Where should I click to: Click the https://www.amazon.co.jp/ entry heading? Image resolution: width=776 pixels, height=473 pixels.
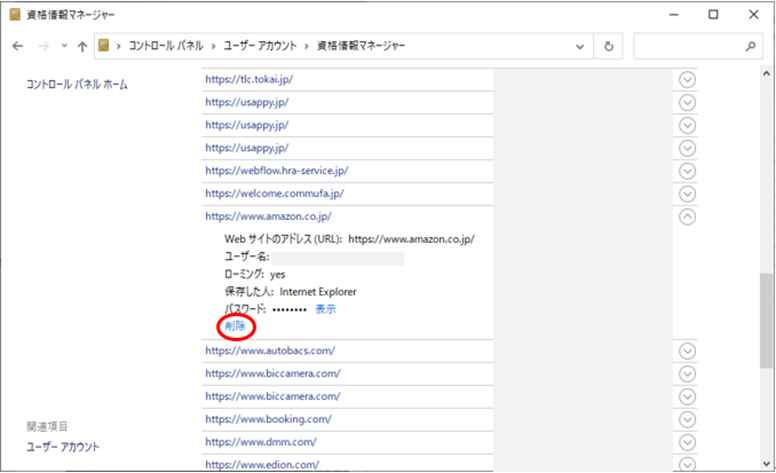click(268, 216)
